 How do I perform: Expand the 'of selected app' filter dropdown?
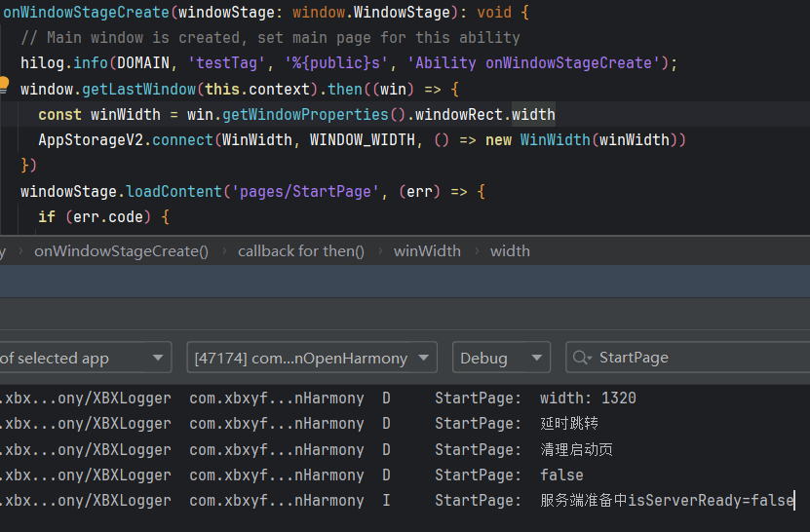(x=83, y=358)
